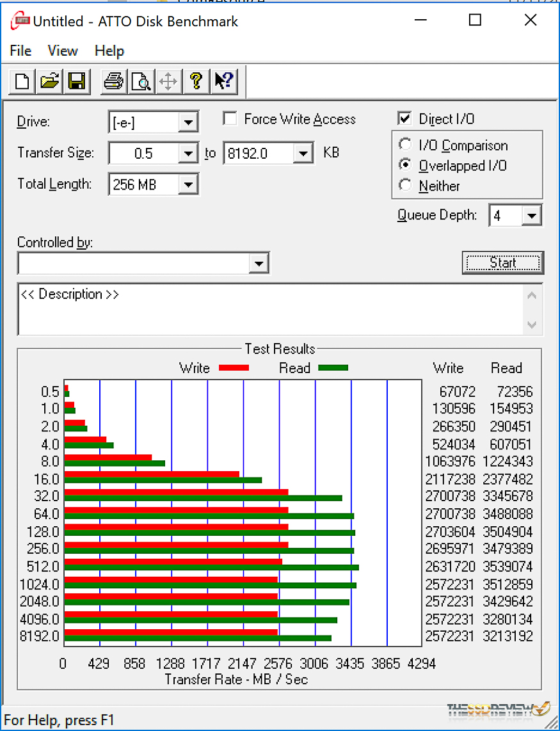Open the File menu
560x731 pixels.
(x=20, y=51)
